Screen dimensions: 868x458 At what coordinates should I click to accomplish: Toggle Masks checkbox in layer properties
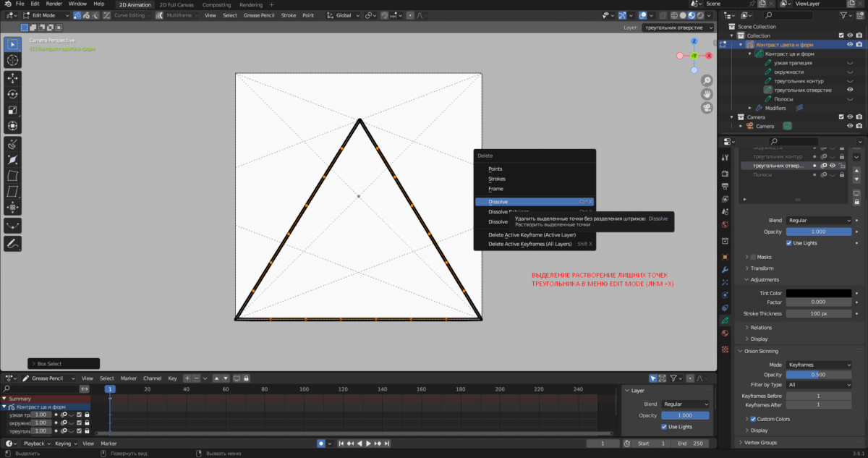click(x=753, y=257)
